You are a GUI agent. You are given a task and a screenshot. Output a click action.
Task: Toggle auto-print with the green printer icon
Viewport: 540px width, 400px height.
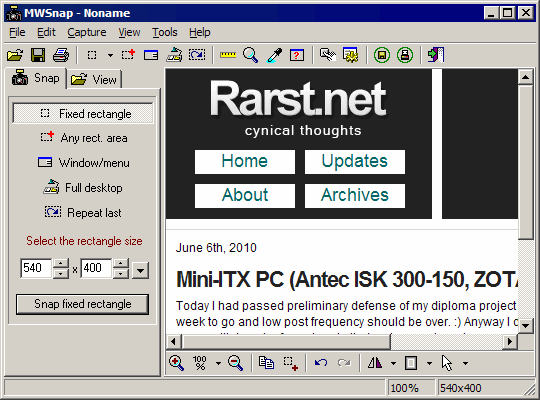(405, 55)
